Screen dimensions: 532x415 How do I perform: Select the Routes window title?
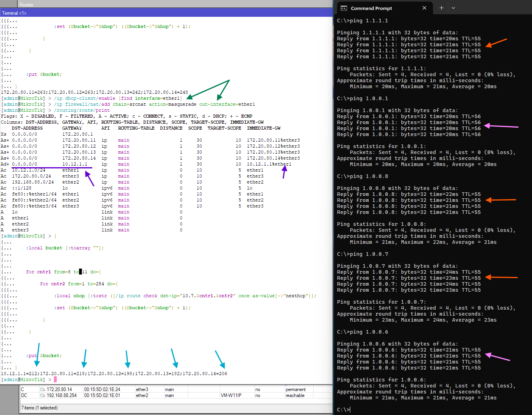pos(26,4)
